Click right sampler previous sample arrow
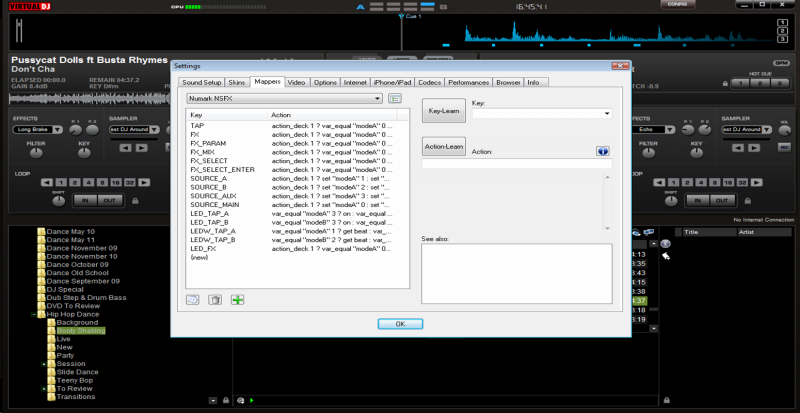Image resolution: width=800 pixels, height=413 pixels. tap(738, 148)
